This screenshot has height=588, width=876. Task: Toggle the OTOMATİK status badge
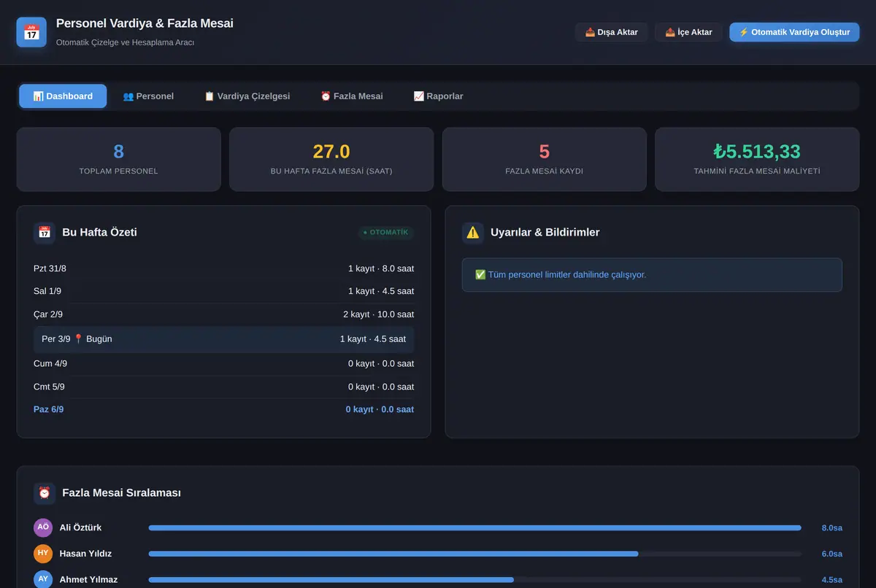tap(386, 233)
